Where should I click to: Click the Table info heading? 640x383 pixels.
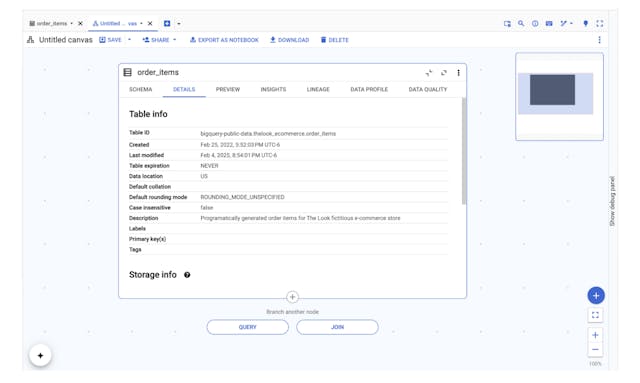tap(148, 114)
